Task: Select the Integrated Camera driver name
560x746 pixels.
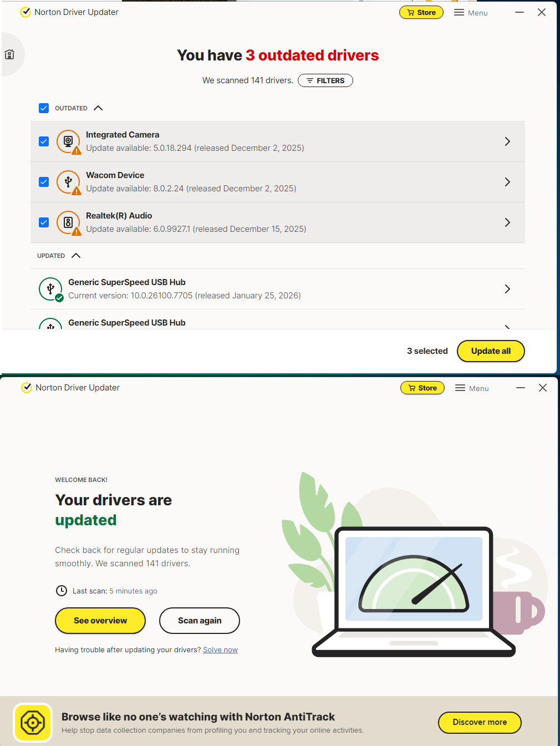Action: 123,135
